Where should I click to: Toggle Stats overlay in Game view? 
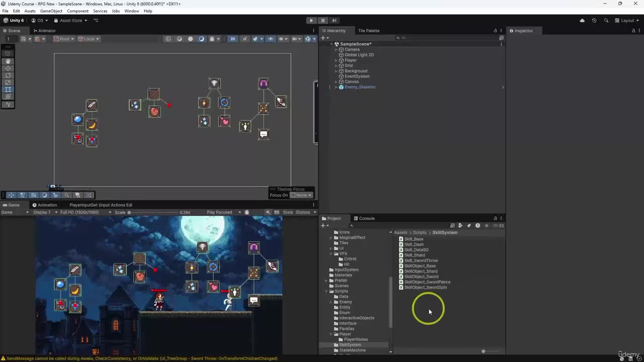[288, 212]
